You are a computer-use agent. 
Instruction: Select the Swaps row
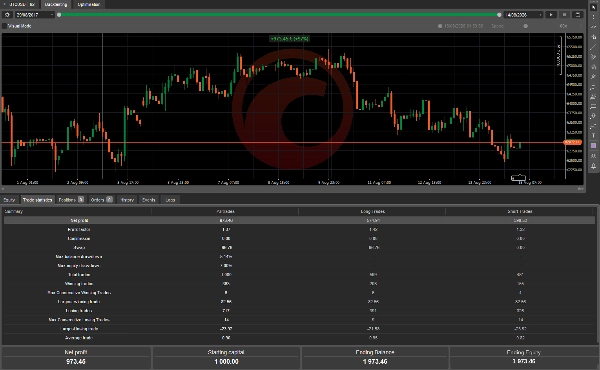click(299, 248)
